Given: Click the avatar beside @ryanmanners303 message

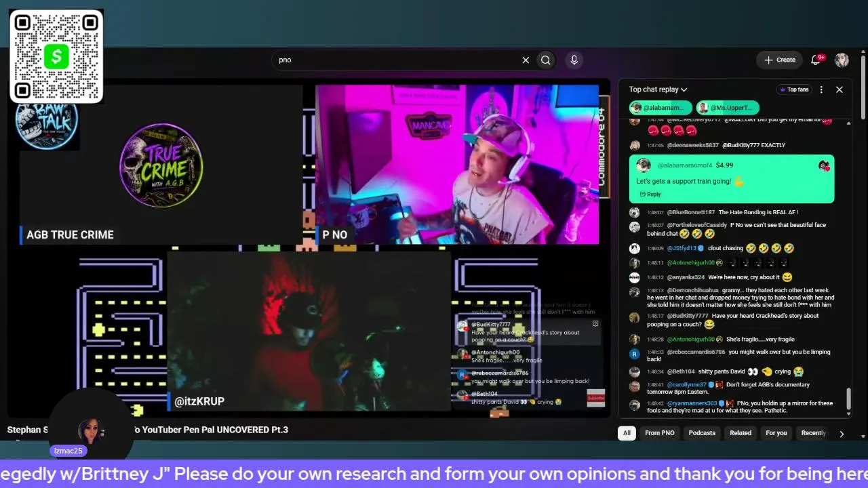Looking at the screenshot, I should 635,405.
